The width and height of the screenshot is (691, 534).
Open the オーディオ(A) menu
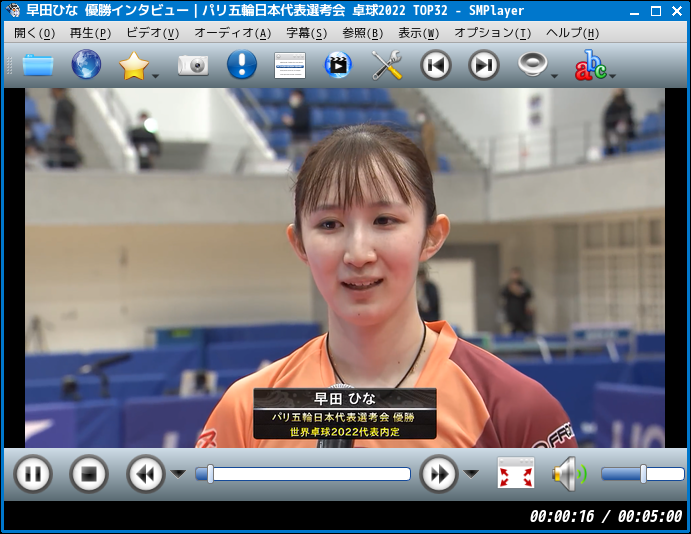[233, 33]
